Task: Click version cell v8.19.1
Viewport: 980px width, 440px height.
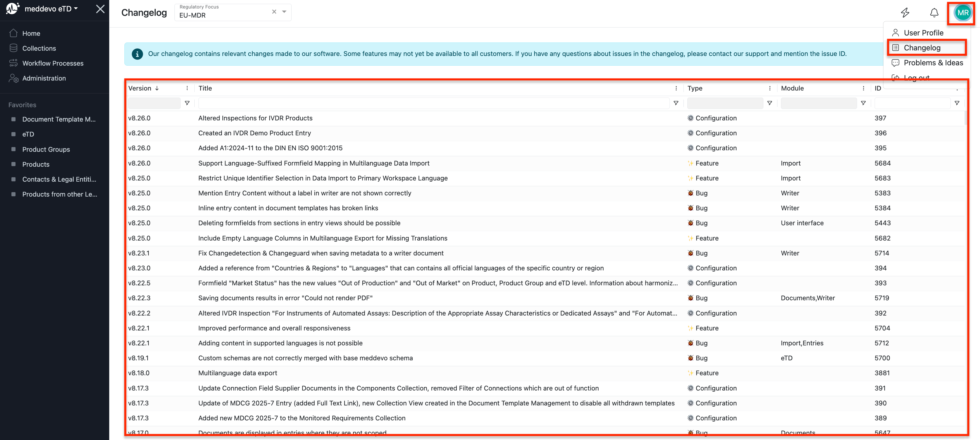Action: click(x=138, y=358)
